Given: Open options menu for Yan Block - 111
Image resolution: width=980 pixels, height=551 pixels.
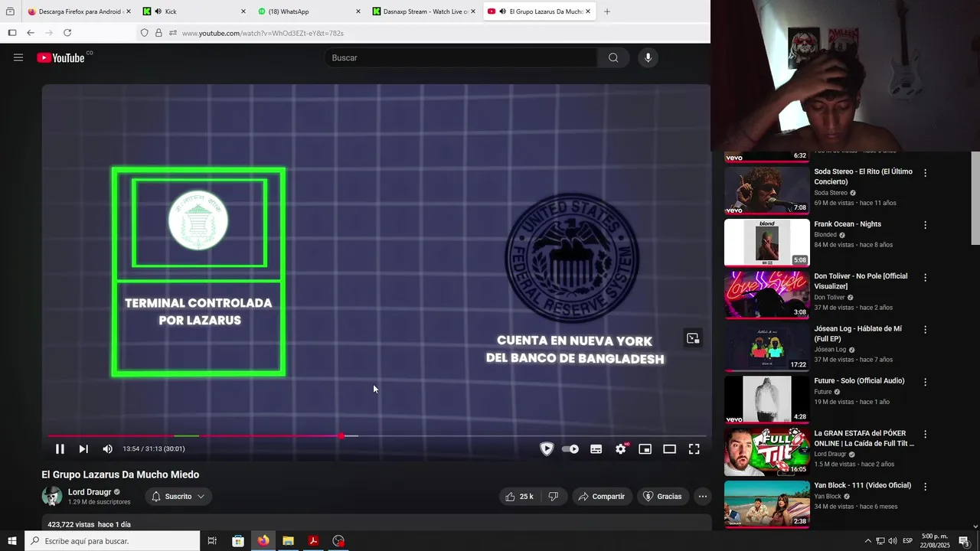Looking at the screenshot, I should coord(925,487).
